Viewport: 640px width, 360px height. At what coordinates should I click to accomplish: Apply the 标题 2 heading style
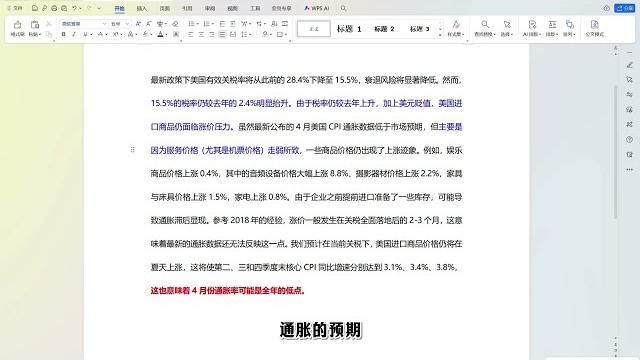(x=384, y=29)
